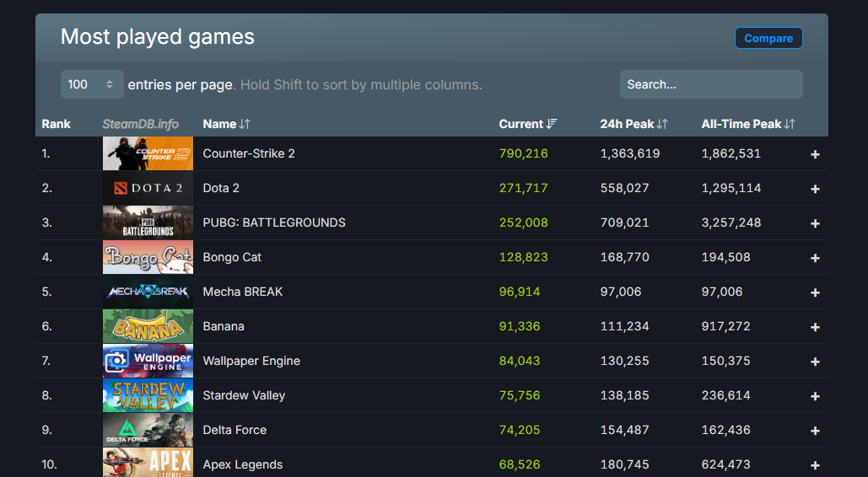Viewport: 868px width, 477px height.
Task: Open the Mecha BREAK name link
Action: click(242, 292)
